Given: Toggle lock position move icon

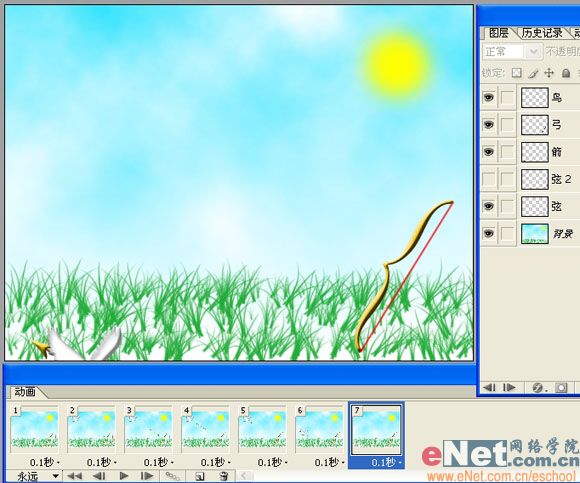Looking at the screenshot, I should [549, 73].
